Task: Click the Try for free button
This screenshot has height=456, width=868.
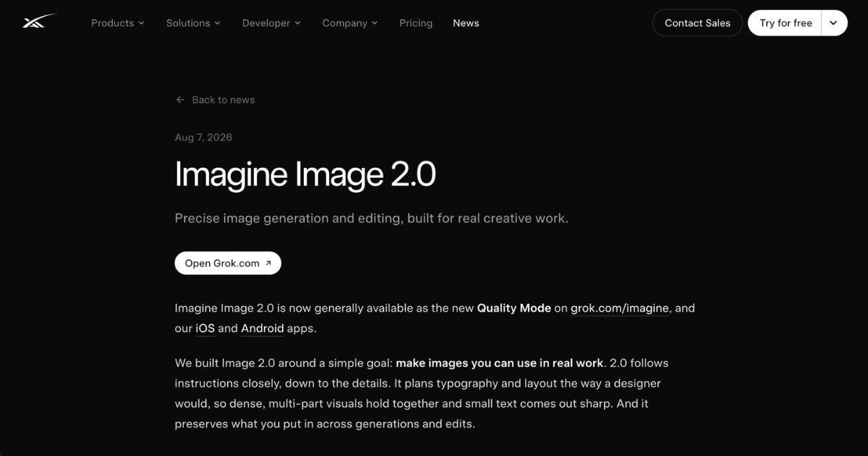Action: tap(786, 23)
